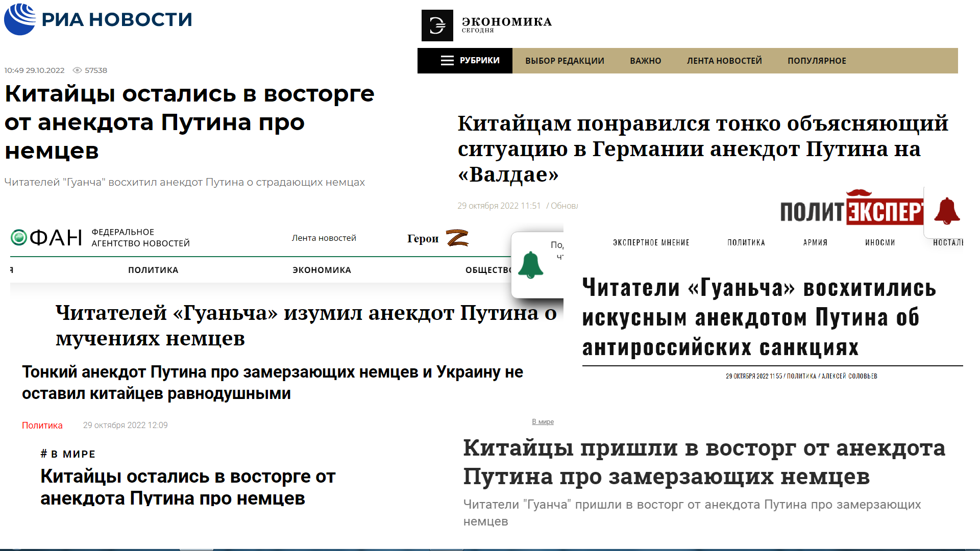The height and width of the screenshot is (551, 980).
Task: Click the views eye icon next to 57538
Action: [x=77, y=70]
